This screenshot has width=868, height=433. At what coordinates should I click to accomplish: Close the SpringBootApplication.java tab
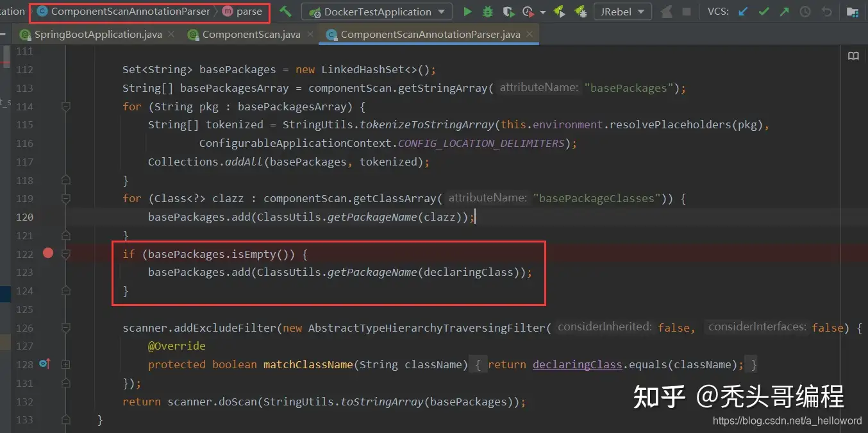[x=171, y=34]
